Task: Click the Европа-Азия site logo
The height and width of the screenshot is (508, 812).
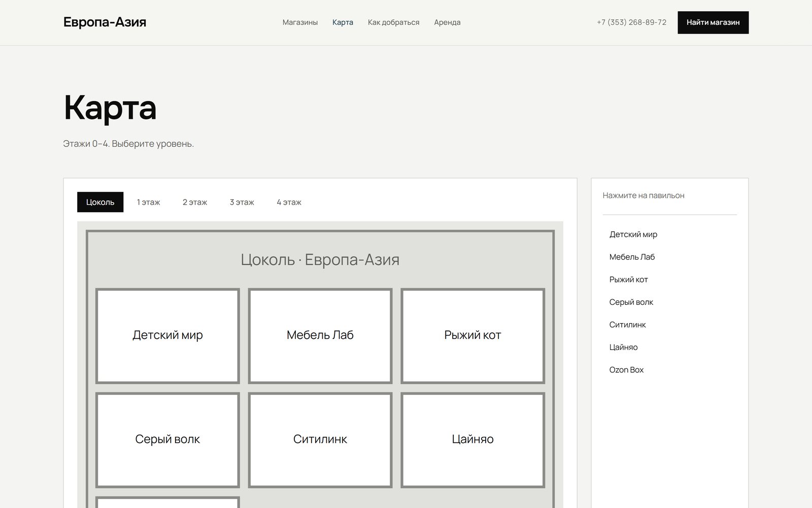Action: [x=105, y=22]
